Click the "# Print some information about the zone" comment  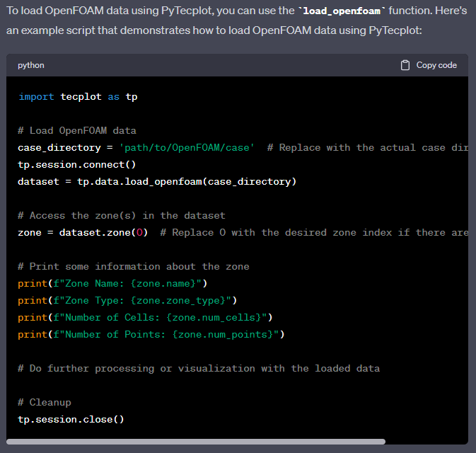[x=134, y=267]
